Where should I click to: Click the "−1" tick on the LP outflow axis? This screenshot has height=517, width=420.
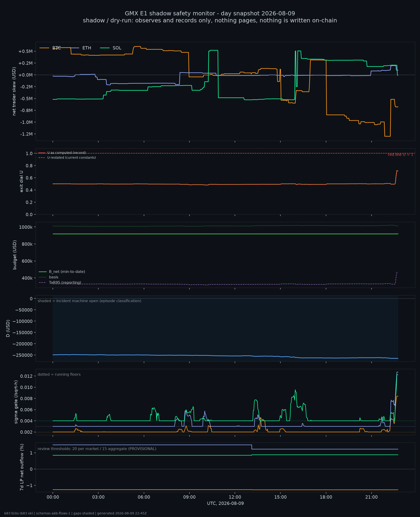point(30,486)
